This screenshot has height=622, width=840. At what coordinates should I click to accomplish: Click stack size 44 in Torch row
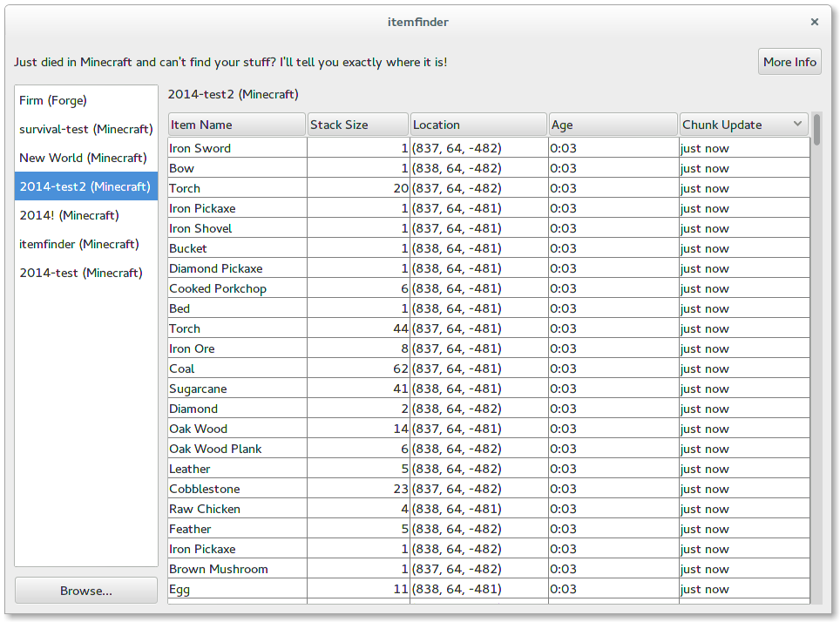click(401, 328)
